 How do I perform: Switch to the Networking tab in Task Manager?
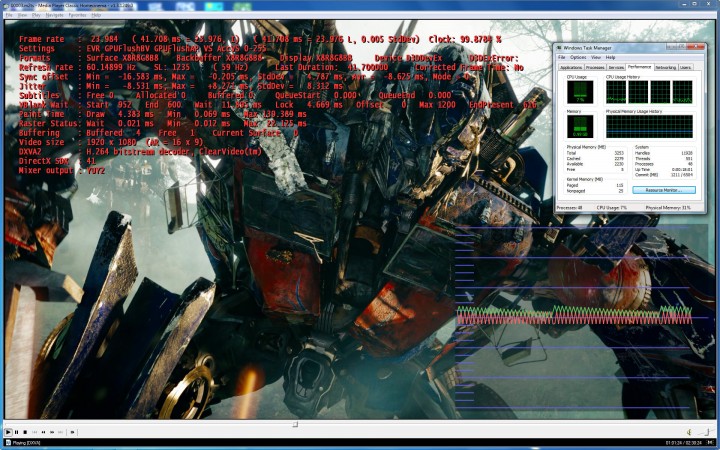[666, 68]
